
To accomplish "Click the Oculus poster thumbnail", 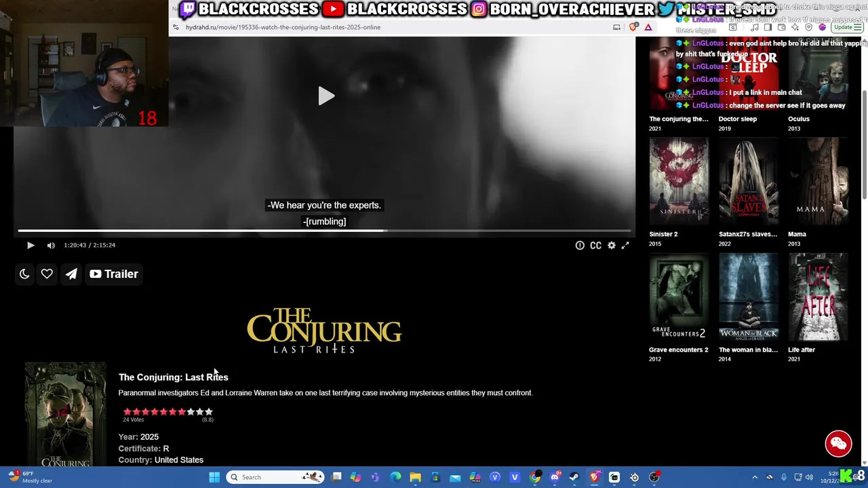I will [x=818, y=75].
